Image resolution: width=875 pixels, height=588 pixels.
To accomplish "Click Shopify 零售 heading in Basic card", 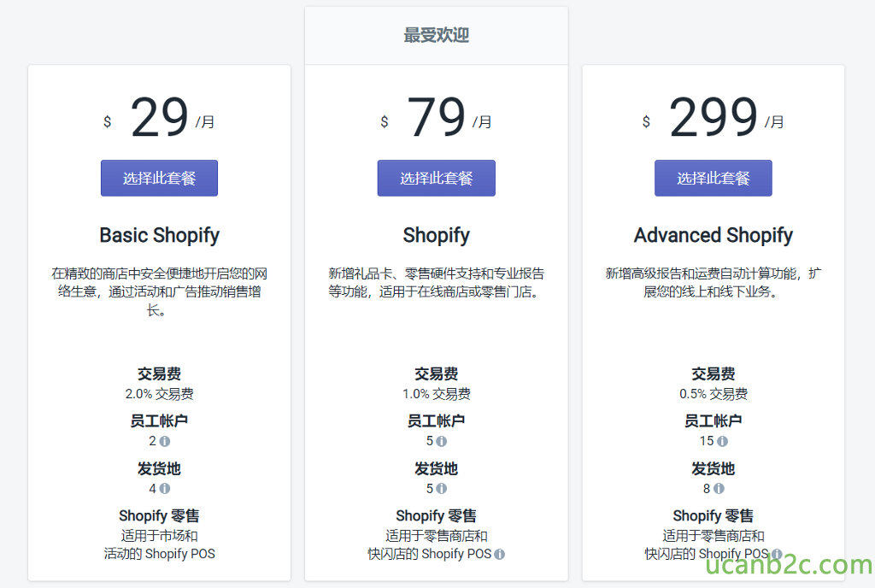I will [x=159, y=515].
